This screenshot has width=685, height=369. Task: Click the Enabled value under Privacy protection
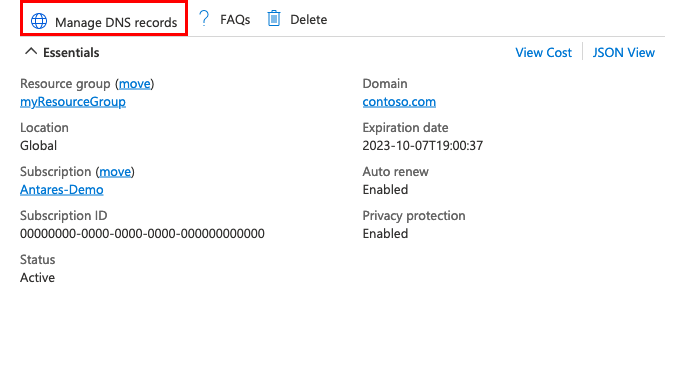point(385,234)
